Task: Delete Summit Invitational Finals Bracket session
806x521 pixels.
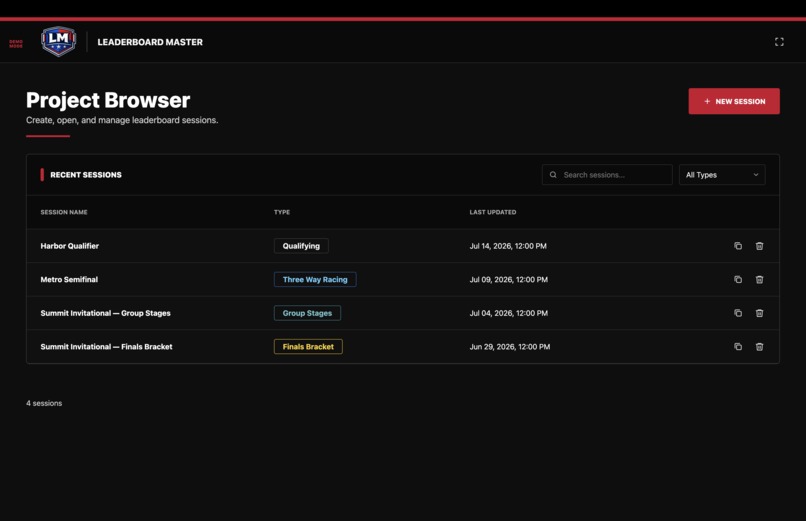Action: (759, 346)
